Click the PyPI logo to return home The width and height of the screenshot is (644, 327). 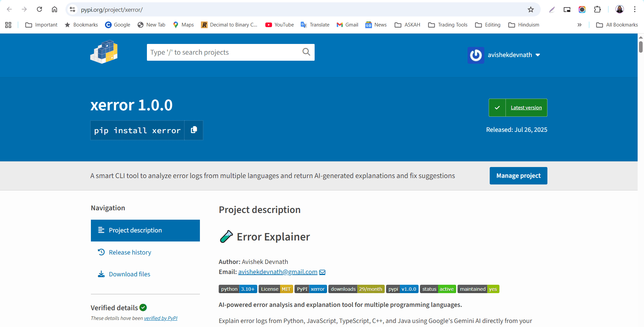104,52
